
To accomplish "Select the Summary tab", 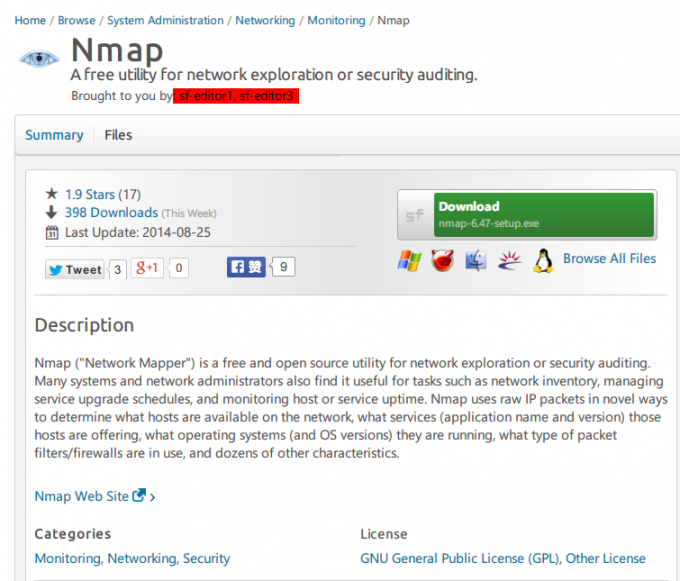I will coord(54,135).
